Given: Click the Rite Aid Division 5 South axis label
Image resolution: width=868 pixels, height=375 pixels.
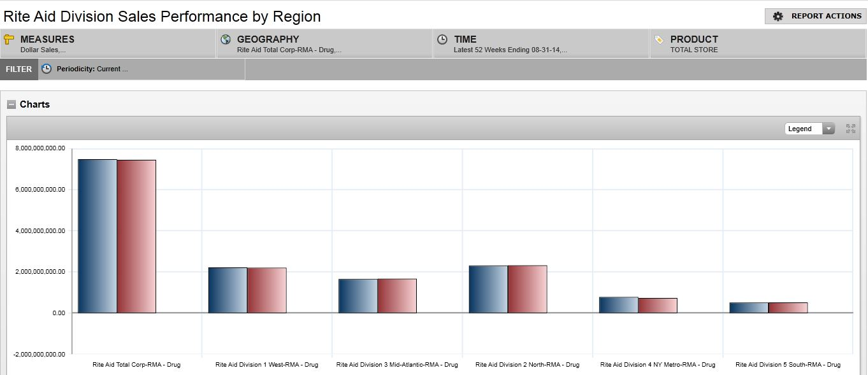Looking at the screenshot, I should tap(788, 365).
